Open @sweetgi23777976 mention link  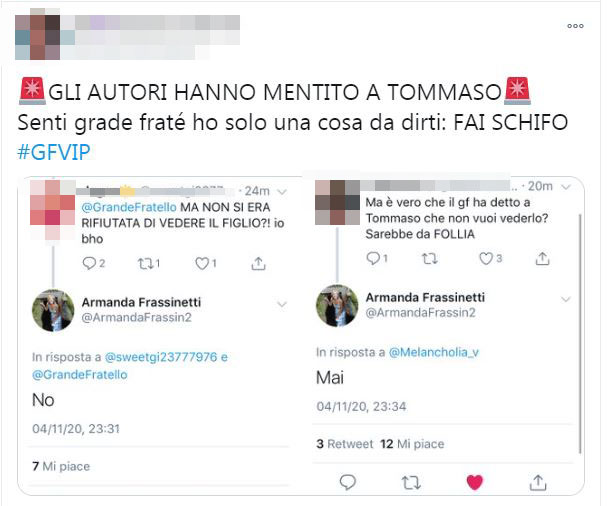click(x=161, y=357)
